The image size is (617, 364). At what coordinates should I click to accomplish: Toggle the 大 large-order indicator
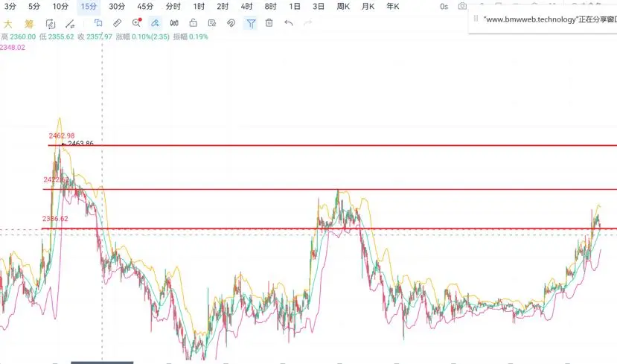click(7, 24)
